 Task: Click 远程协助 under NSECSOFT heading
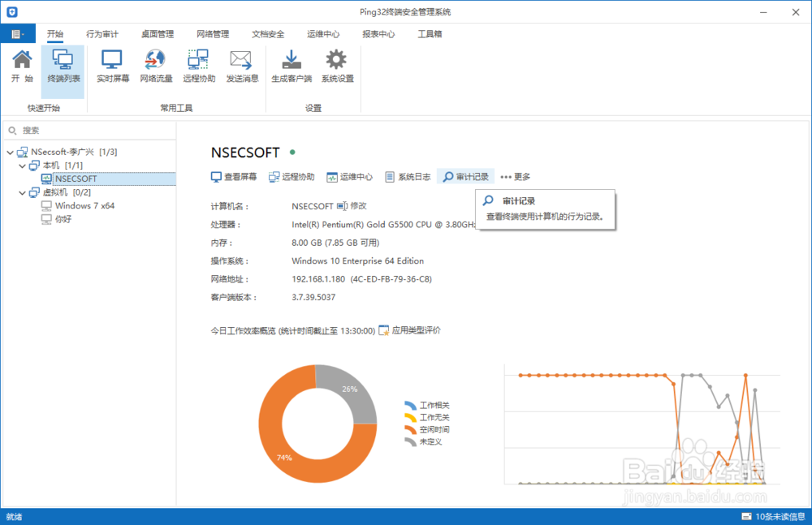pos(292,177)
